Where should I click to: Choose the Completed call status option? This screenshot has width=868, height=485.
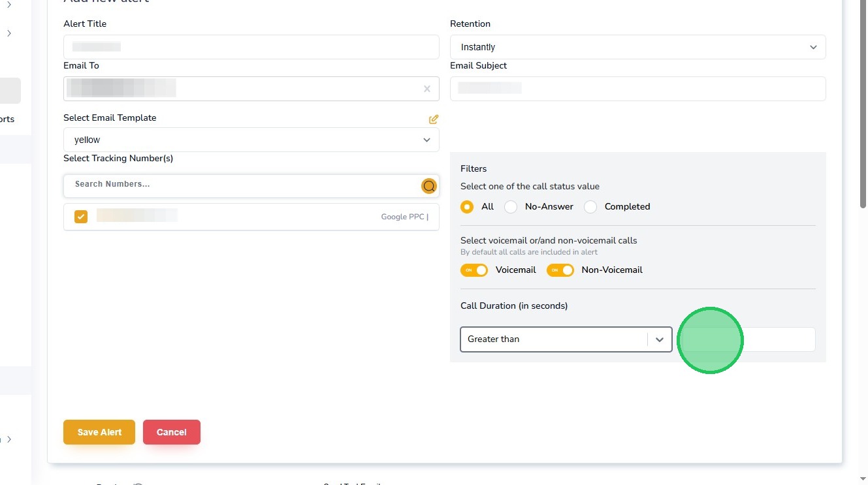590,207
